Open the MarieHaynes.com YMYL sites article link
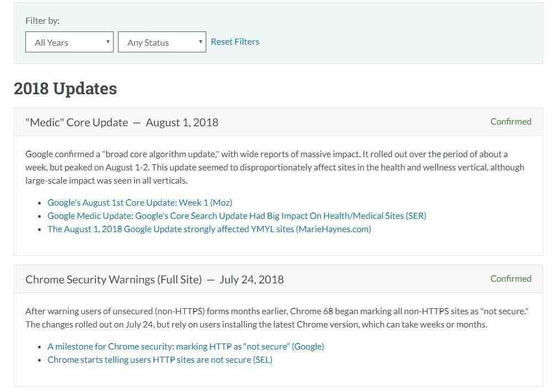Image resolution: width=557 pixels, height=392 pixels. 209,229
